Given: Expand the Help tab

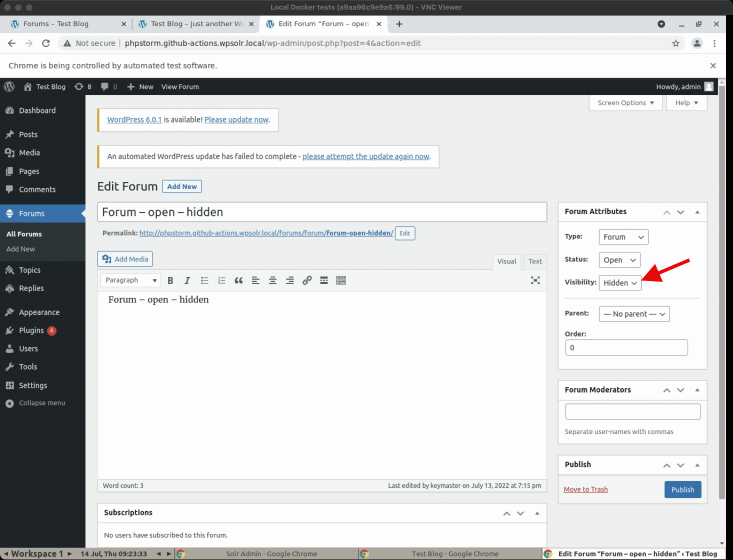Looking at the screenshot, I should 686,103.
